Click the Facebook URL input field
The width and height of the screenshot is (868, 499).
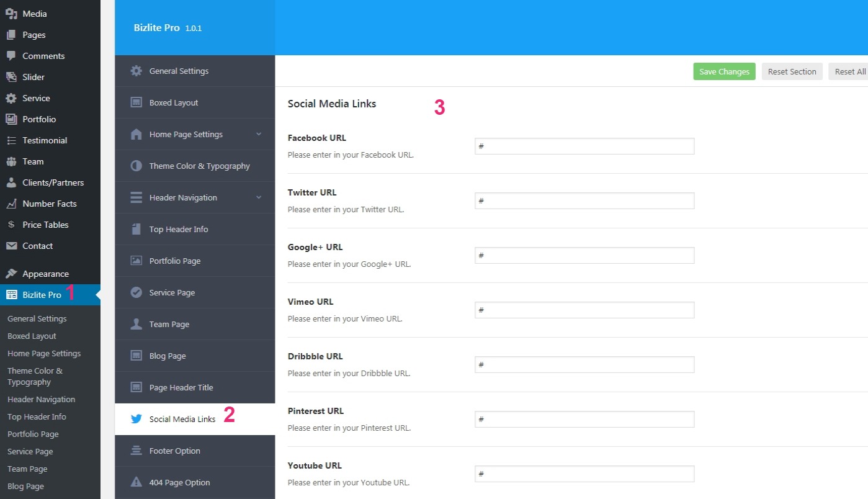point(584,146)
